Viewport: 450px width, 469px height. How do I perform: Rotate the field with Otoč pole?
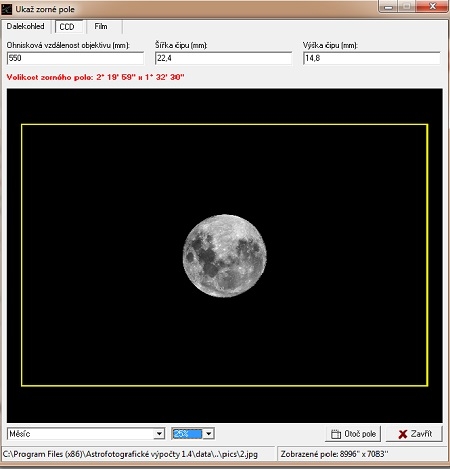point(353,434)
